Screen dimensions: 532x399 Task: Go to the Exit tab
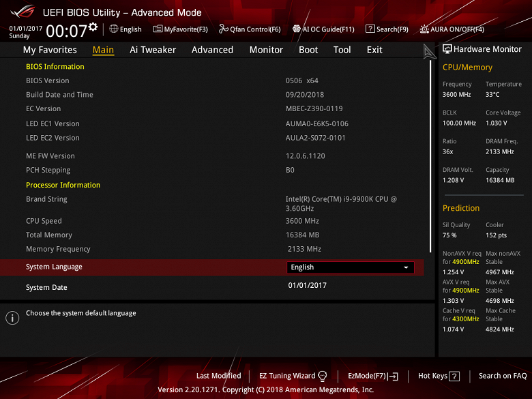[374, 50]
